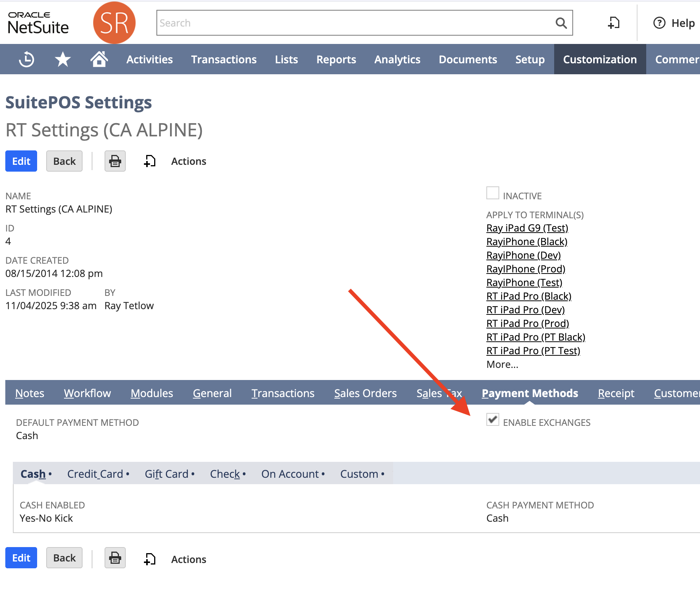Click the top Print icon button
This screenshot has width=700, height=613.
pyautogui.click(x=115, y=161)
